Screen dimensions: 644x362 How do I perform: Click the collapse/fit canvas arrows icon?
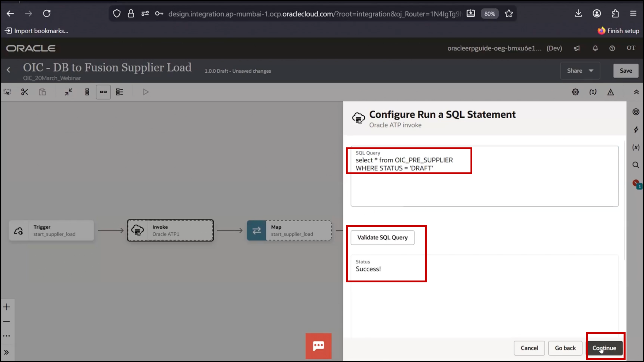tap(69, 92)
